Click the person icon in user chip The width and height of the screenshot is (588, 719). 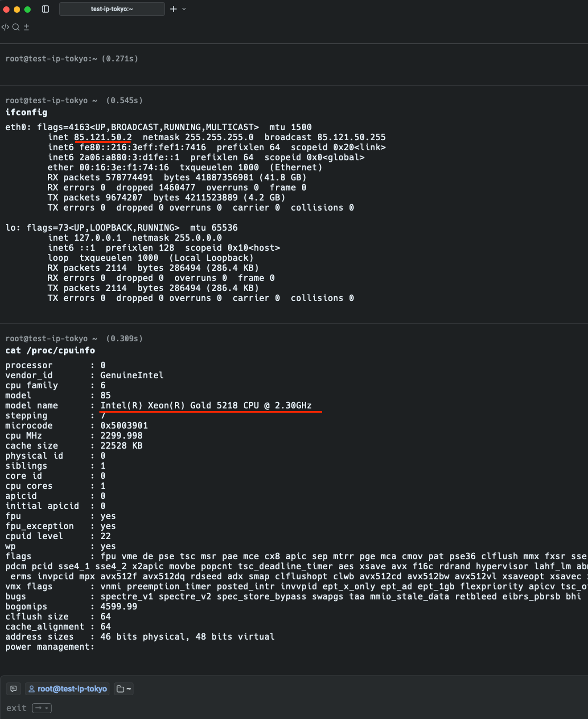pos(32,689)
